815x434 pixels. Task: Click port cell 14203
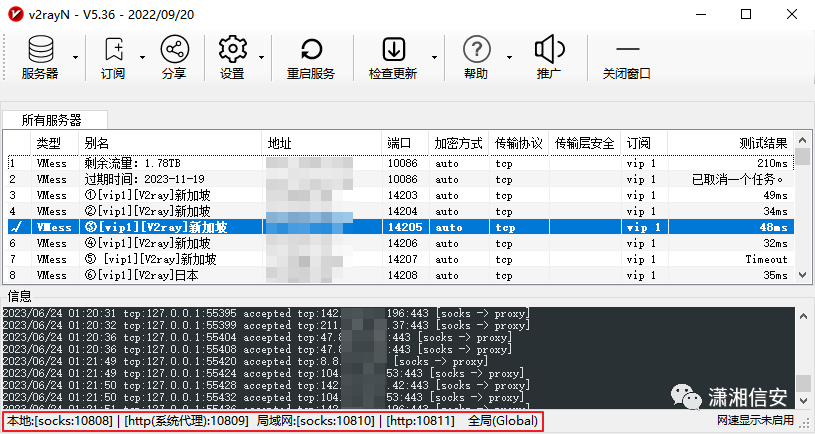402,195
